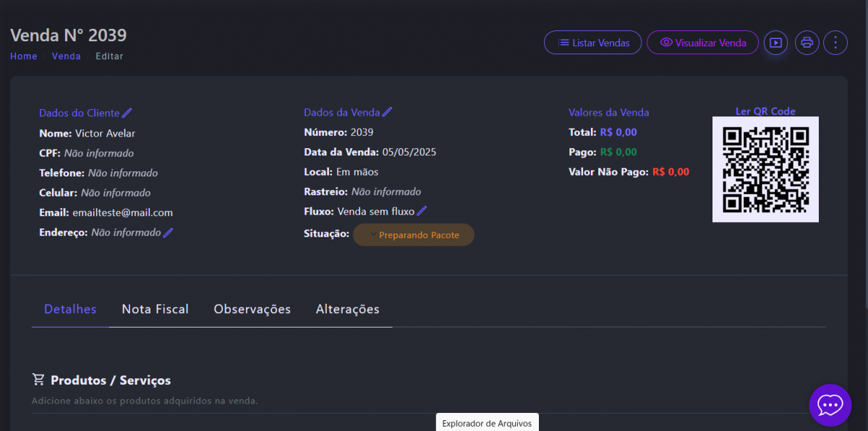
Task: Click the shopping cart icon by Produtos / Serviços
Action: tap(38, 380)
